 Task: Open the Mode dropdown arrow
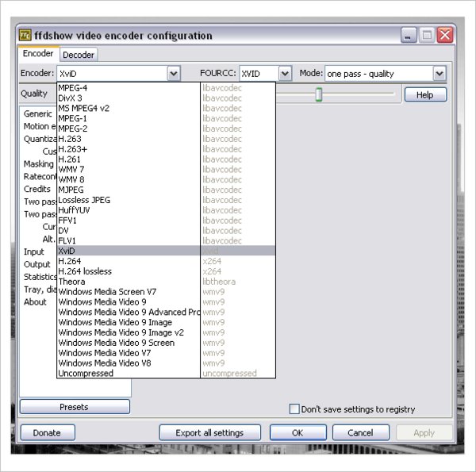[440, 74]
